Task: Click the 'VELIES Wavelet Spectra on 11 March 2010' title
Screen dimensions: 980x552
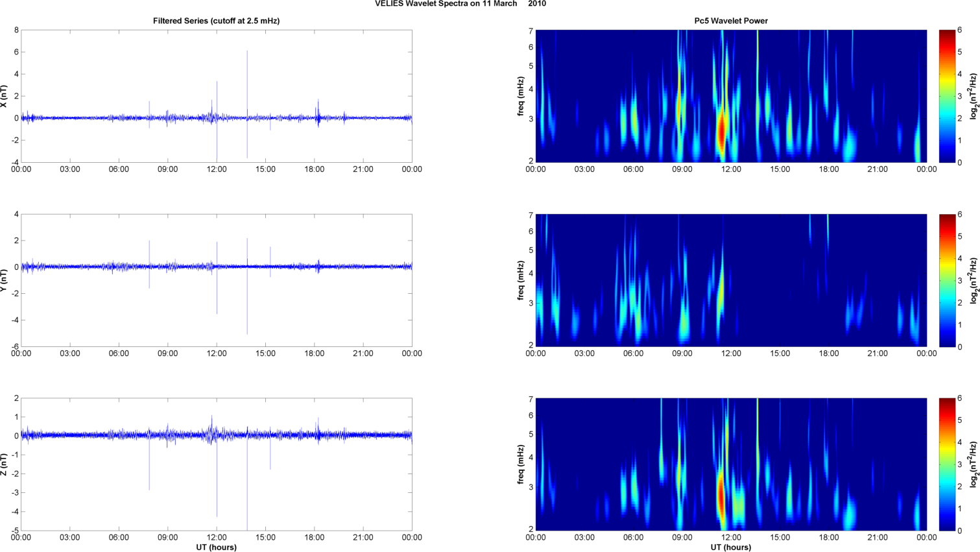Action: (x=460, y=4)
